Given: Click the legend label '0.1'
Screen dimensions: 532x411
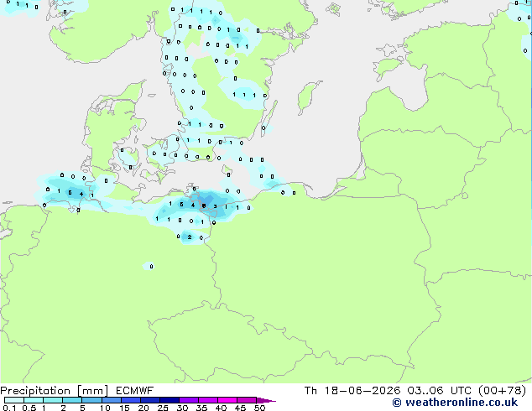Looking at the screenshot, I should tap(9, 408).
